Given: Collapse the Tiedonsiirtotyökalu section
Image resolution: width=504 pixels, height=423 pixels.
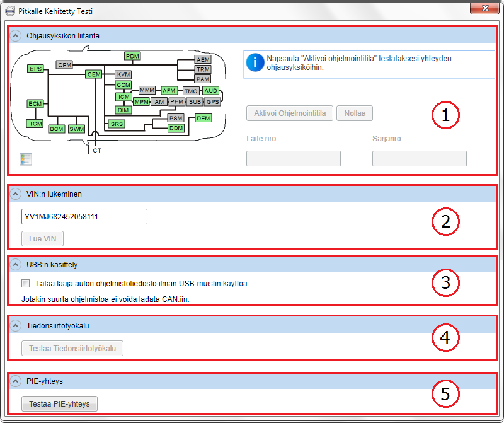Looking at the screenshot, I should (x=15, y=325).
